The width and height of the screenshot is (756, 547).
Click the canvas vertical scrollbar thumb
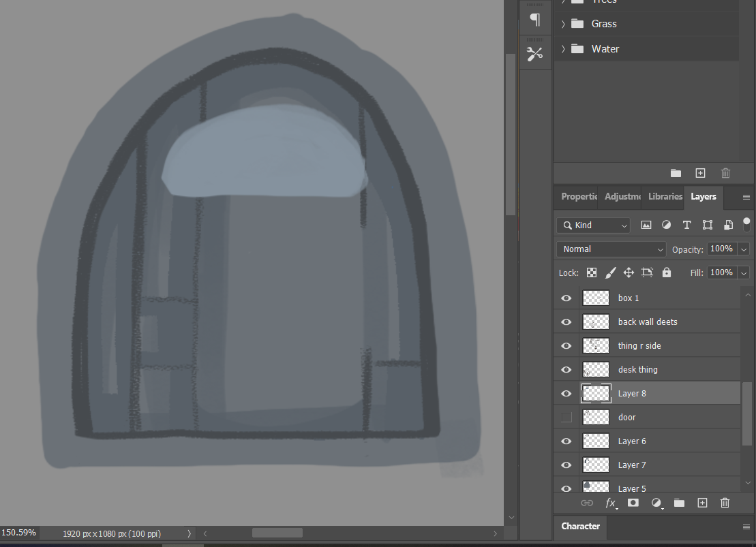510,134
